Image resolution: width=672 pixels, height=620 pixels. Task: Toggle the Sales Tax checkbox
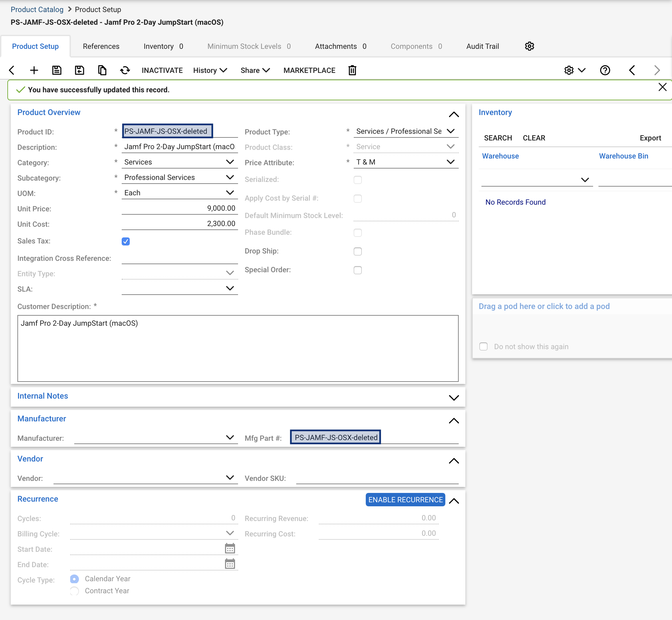(126, 241)
